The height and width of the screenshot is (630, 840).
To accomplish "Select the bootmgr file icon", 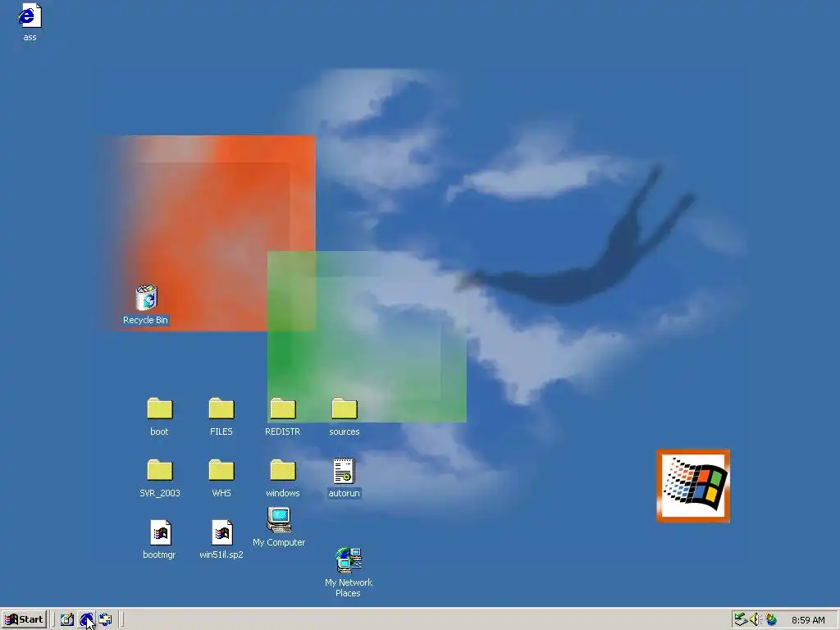I will pos(160,532).
